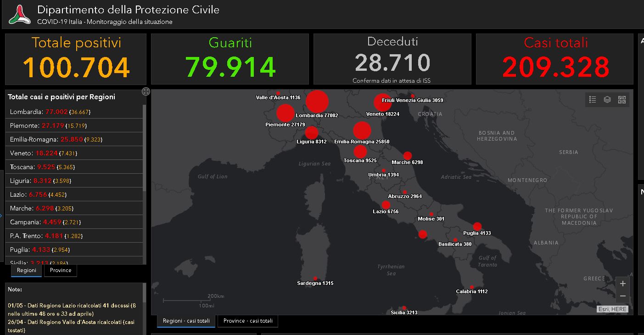Select Regioni - casi totali map tab

click(186, 321)
